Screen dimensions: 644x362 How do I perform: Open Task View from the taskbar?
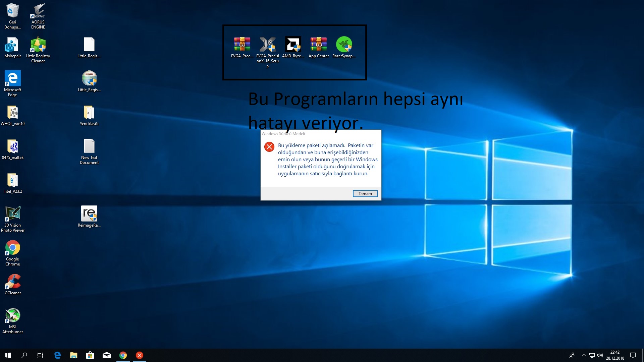click(x=40, y=355)
